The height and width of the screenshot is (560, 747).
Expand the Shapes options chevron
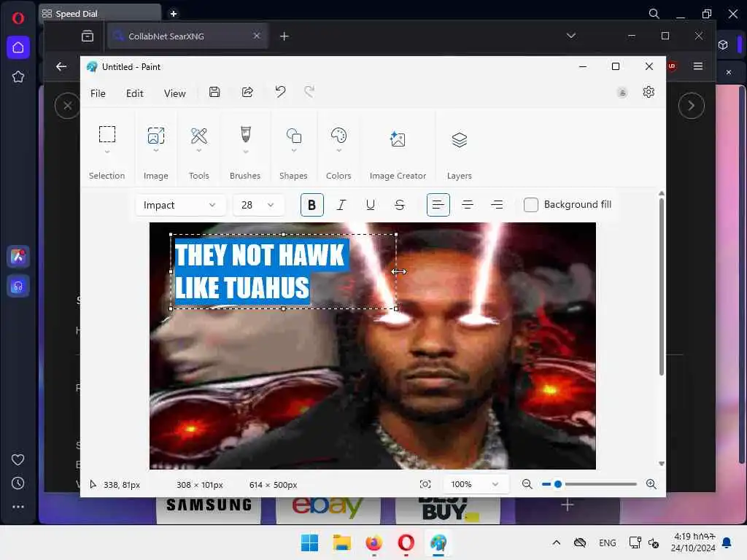294,151
